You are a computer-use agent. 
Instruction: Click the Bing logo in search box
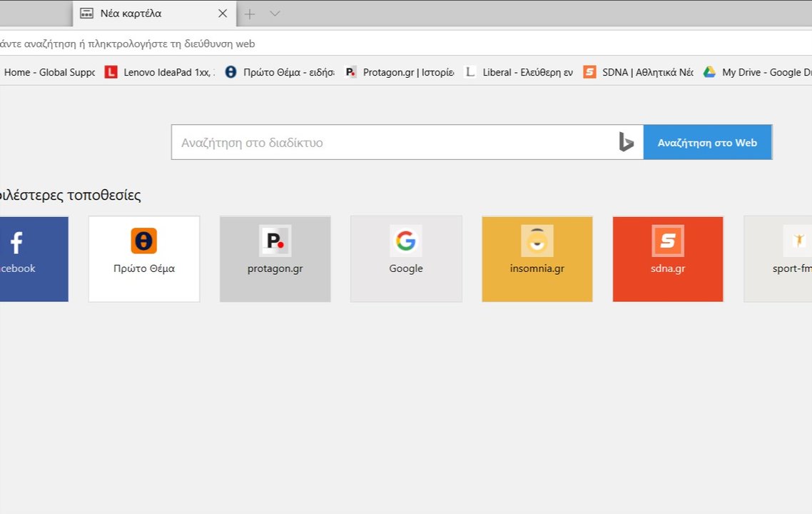pos(626,142)
